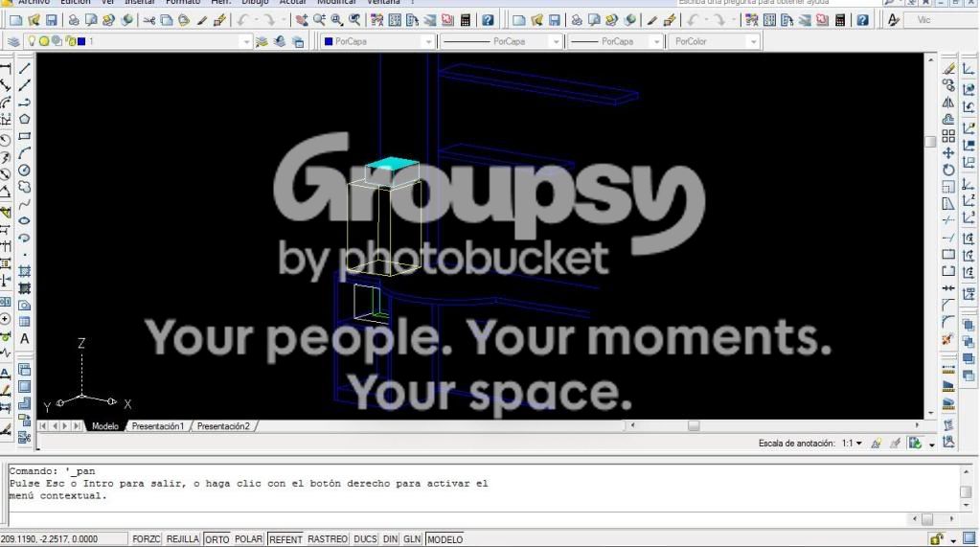Click the Paste clipboard icon
Screen dimensions: 980x547
tap(184, 20)
